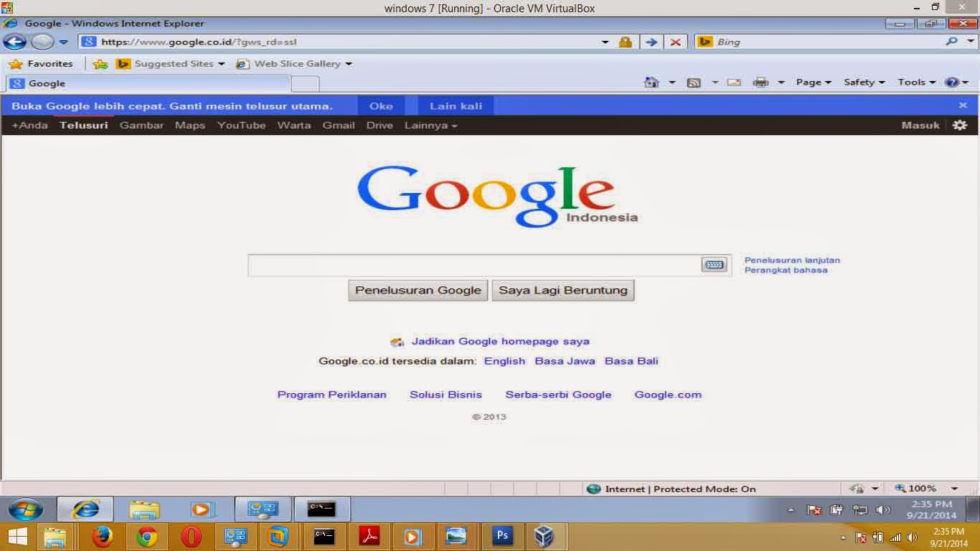Open the Google.com link

[x=668, y=395]
